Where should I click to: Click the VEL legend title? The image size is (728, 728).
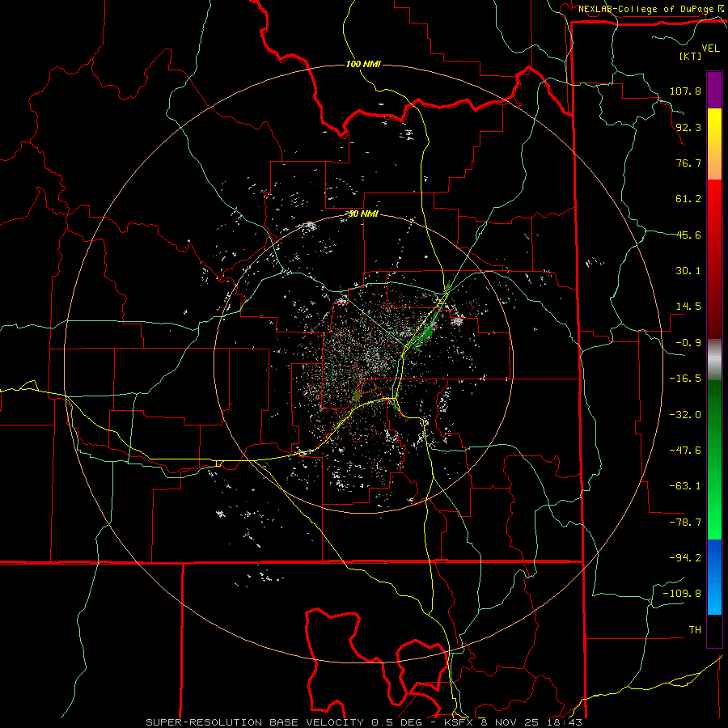tap(710, 49)
